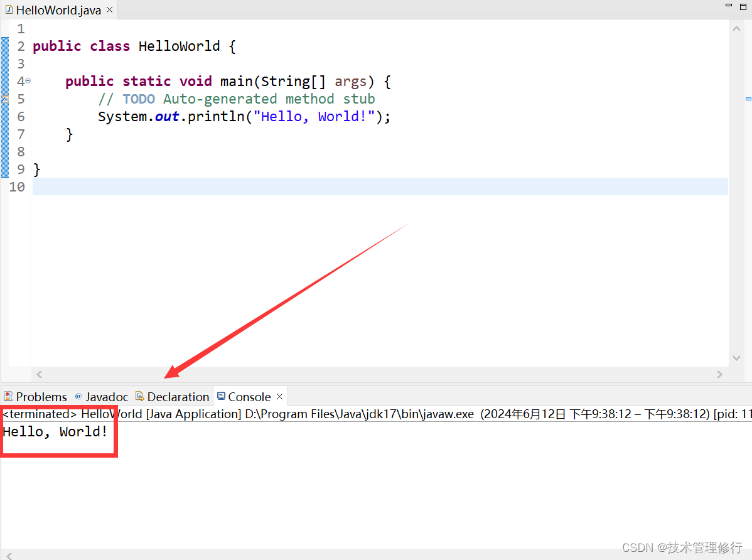Click the 'out' field on line 6
752x560 pixels.
[x=167, y=117]
